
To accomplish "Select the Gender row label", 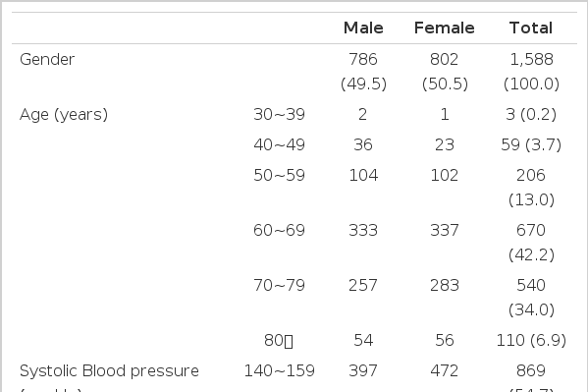I will click(x=47, y=59).
